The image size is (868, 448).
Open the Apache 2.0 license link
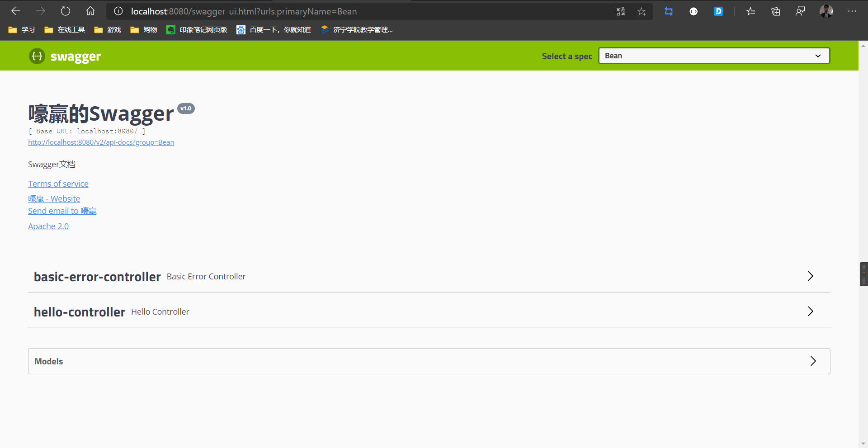tap(48, 226)
